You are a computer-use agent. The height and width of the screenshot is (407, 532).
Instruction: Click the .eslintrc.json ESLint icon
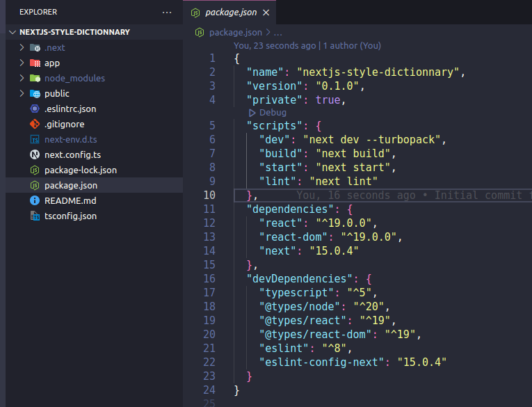tap(35, 109)
